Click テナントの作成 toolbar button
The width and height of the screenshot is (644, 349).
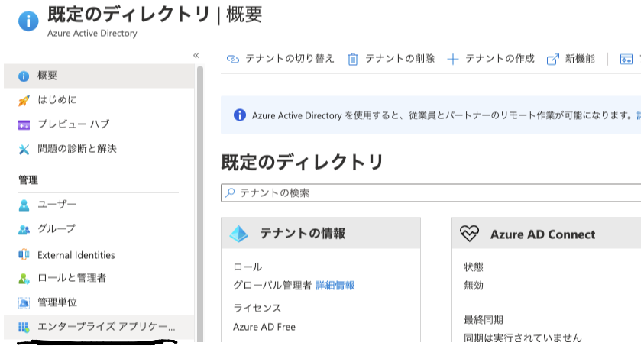pyautogui.click(x=490, y=59)
